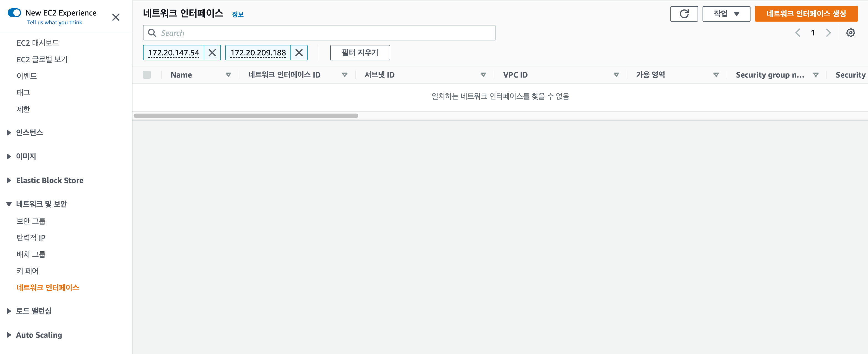The image size is (868, 354).
Task: Remove the 172.20.209.188 filter chip
Action: (298, 53)
